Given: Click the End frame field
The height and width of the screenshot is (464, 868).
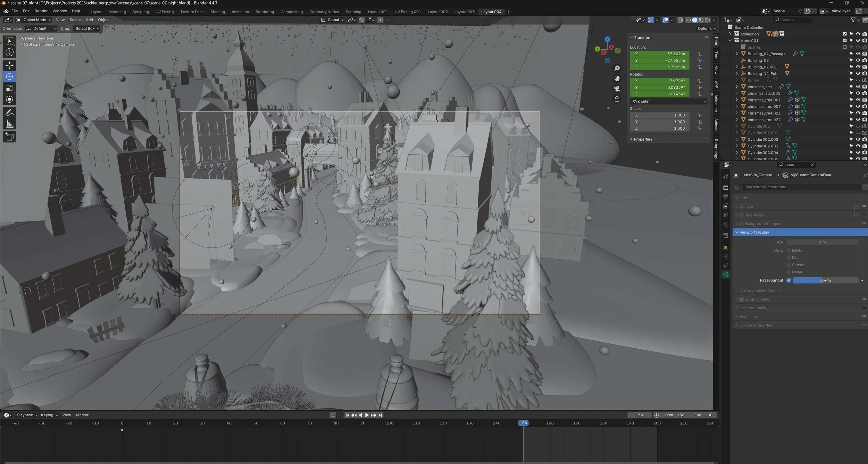Looking at the screenshot, I should 704,415.
